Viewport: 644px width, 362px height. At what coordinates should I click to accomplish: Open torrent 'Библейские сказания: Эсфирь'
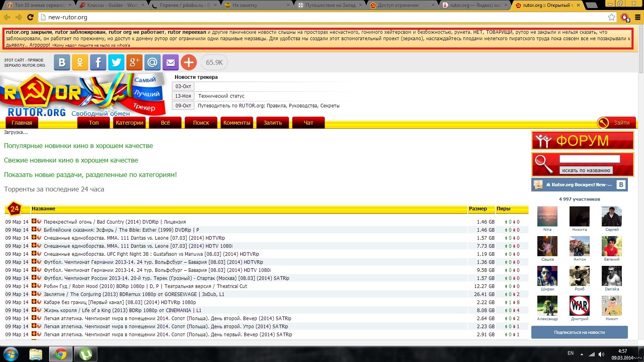click(x=122, y=230)
